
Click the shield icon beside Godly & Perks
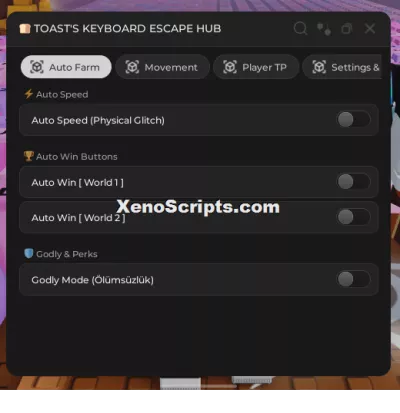point(29,254)
